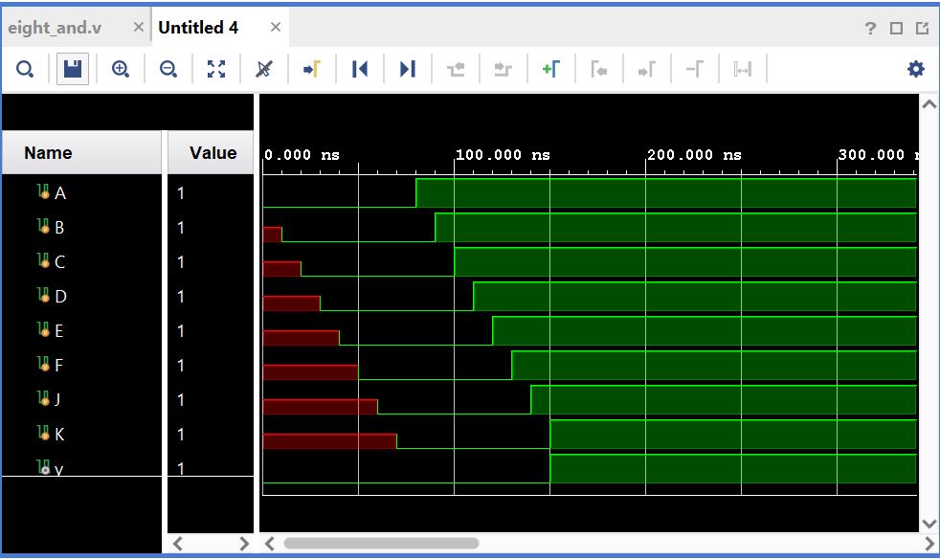940x560 pixels.
Task: Select signal C in the name list
Action: [x=60, y=262]
